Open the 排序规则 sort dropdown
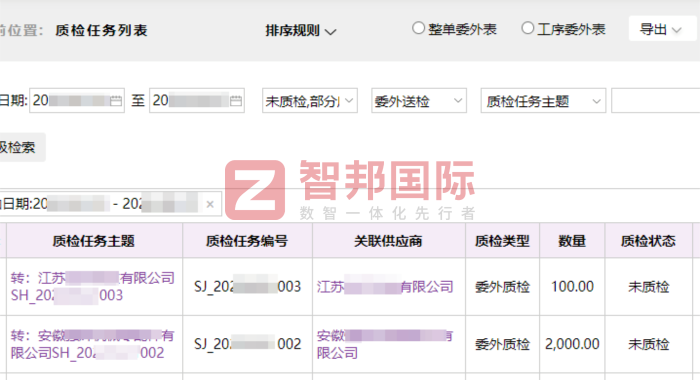Image resolution: width=700 pixels, height=381 pixels. coord(300,30)
